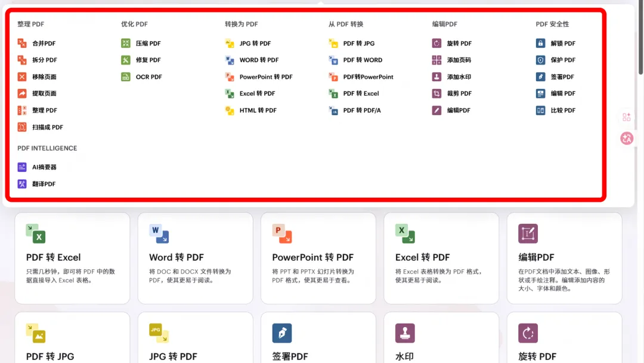Open the 旋转 PDF card

564,337
